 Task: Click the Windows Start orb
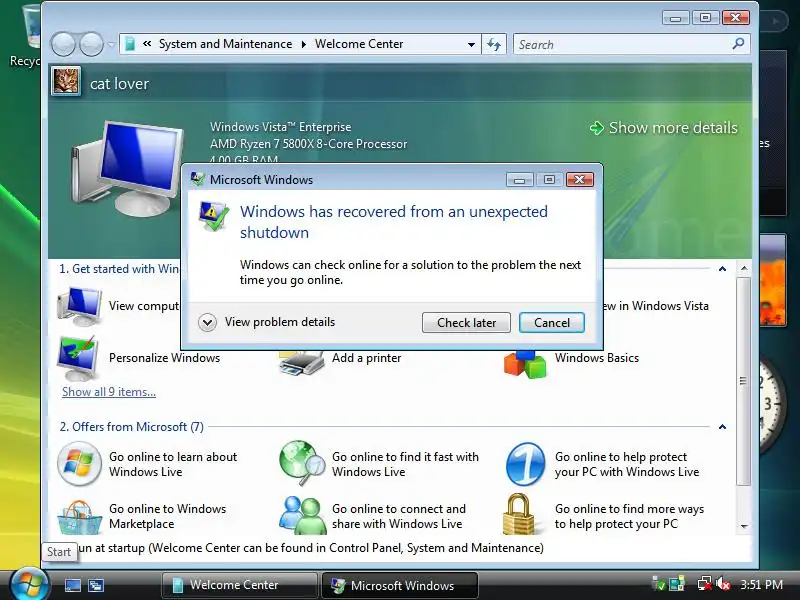[x=29, y=584]
